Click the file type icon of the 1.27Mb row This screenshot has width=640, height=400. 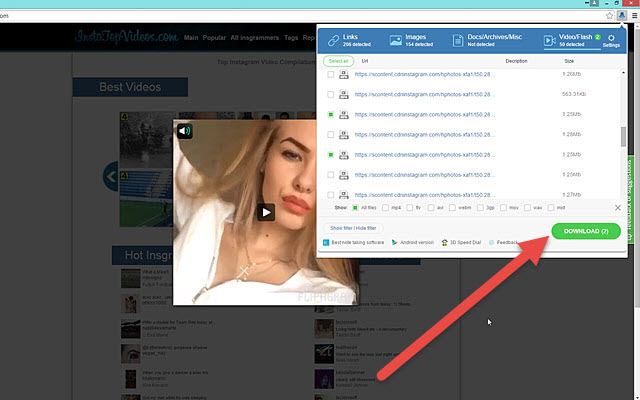click(x=344, y=195)
